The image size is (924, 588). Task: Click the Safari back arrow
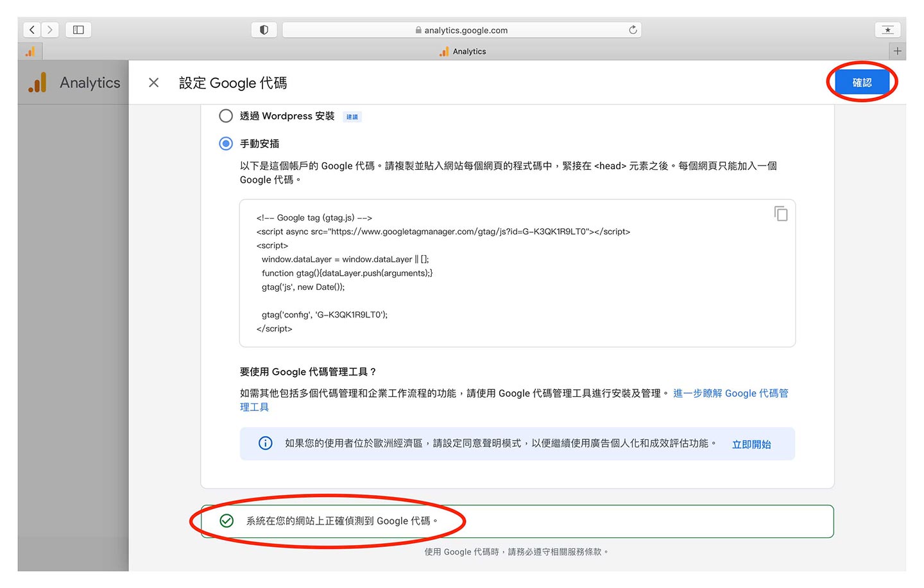[x=32, y=30]
